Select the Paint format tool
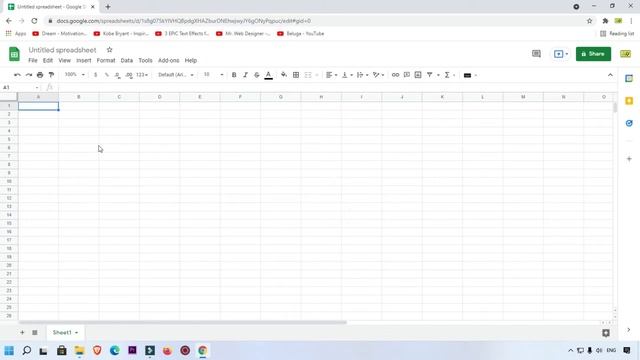The width and height of the screenshot is (640, 360). pos(51,75)
